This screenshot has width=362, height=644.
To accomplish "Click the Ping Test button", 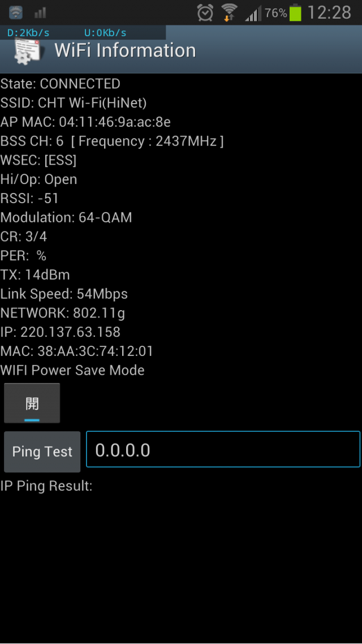I will [42, 452].
